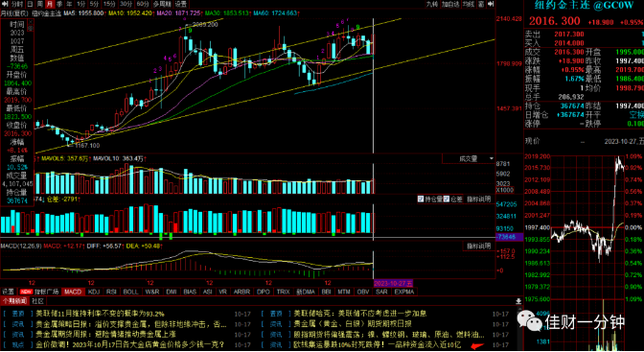Select the MACD indicator tab
Screen dimensions: 644x352
(x=73, y=292)
